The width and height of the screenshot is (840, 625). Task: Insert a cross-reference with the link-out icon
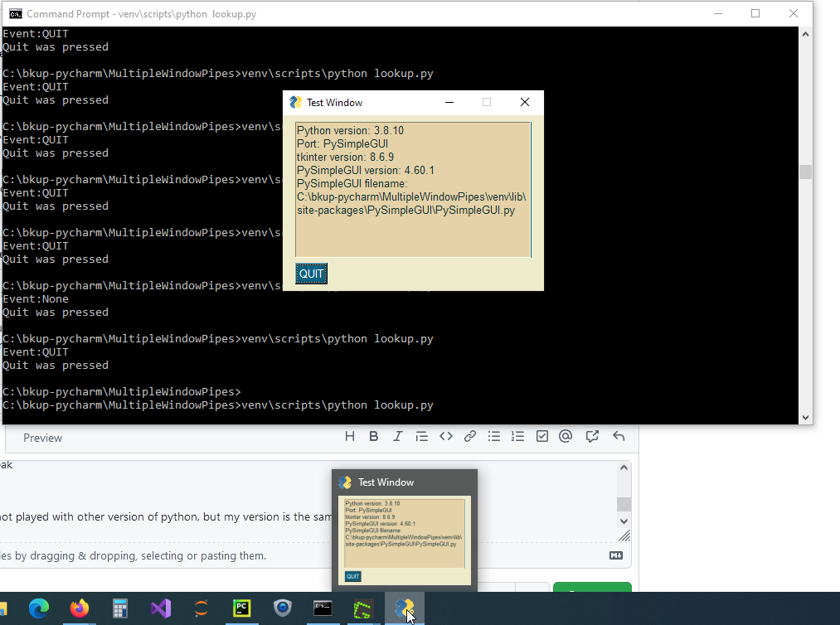point(591,436)
